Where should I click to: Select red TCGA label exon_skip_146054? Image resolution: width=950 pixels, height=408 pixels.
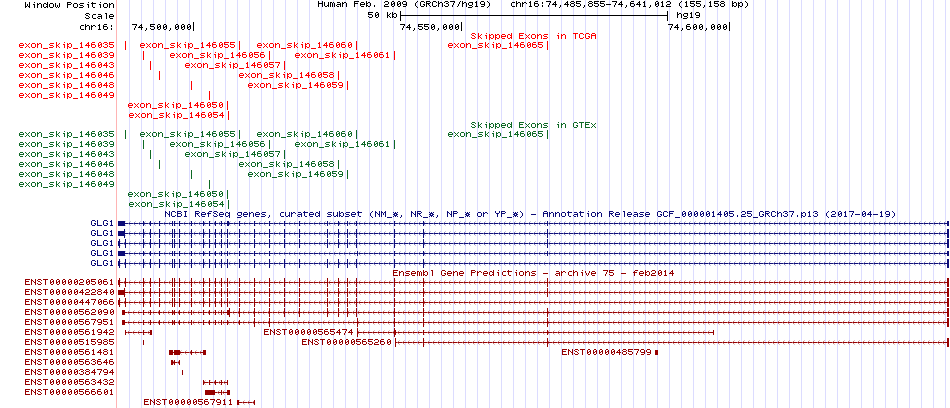click(176, 115)
